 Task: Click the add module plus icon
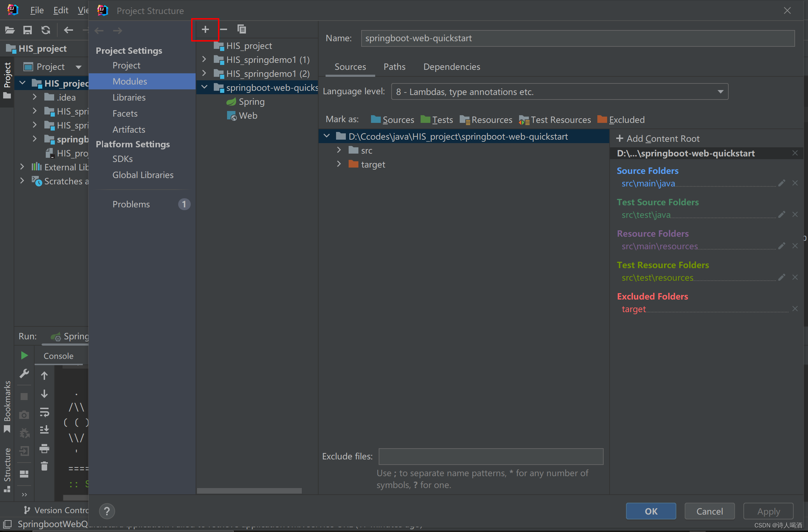pos(205,30)
